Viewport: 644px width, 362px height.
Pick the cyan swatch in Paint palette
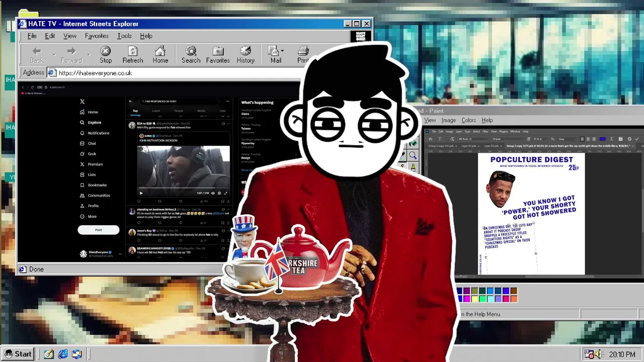tap(490, 299)
